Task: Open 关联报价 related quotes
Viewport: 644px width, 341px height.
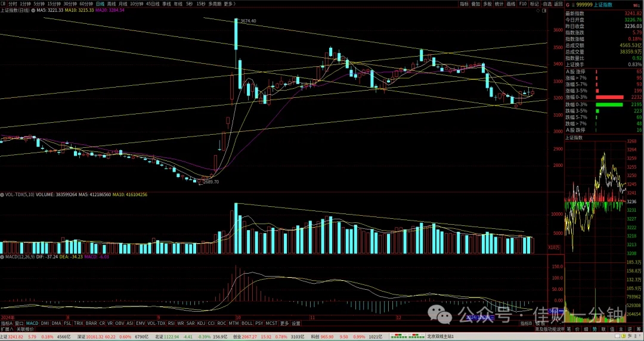Action: click(x=25, y=329)
